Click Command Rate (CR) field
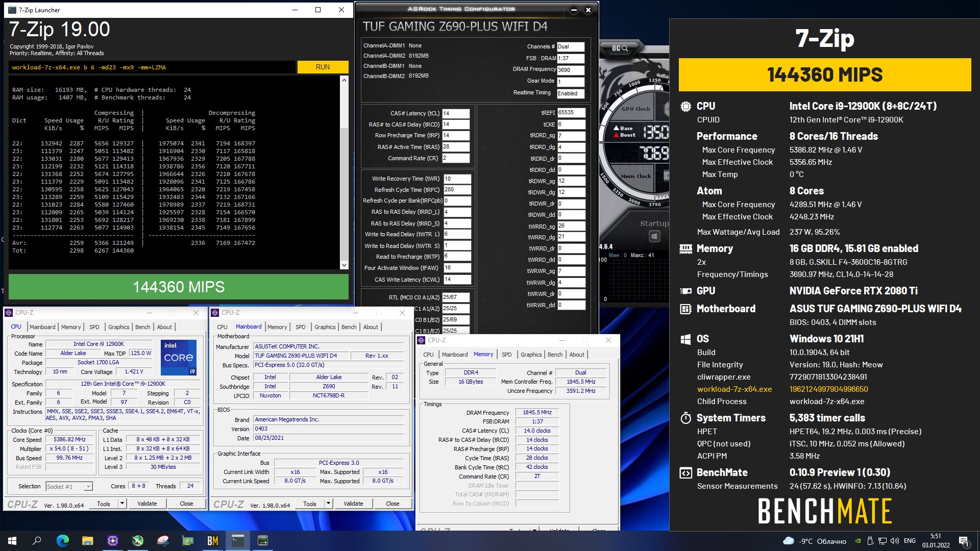980x551 pixels. (456, 158)
